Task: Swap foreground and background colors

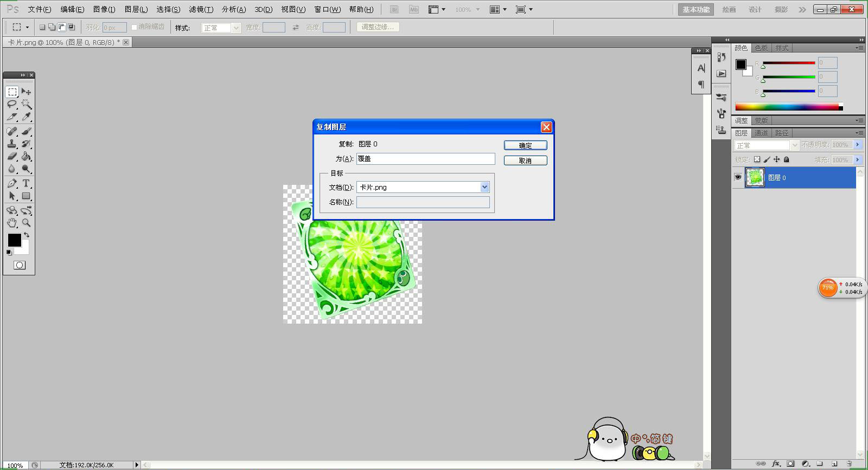Action: pos(27,235)
